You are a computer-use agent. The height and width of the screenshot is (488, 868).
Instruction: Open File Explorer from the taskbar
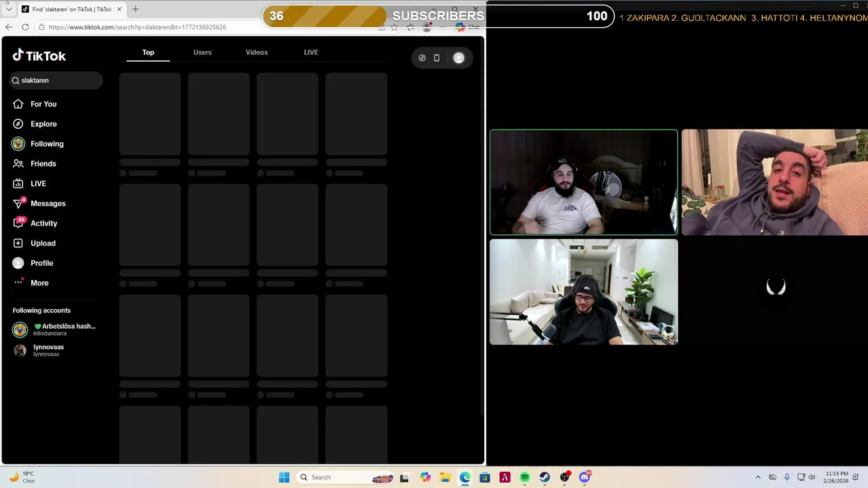(445, 477)
